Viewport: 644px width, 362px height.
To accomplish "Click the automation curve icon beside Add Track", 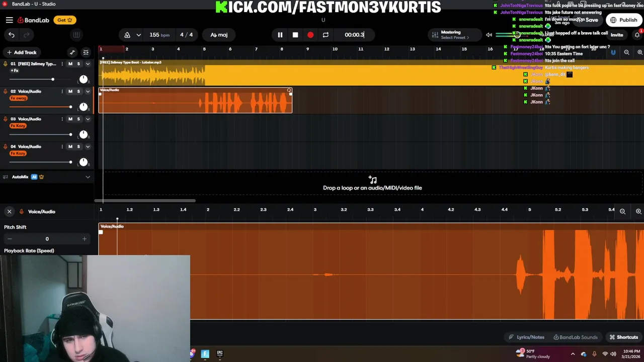I will [72, 52].
